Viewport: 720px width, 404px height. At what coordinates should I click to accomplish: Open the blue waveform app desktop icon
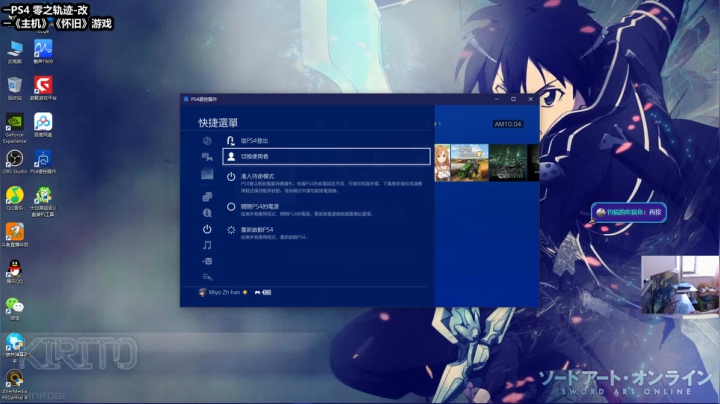[43, 52]
